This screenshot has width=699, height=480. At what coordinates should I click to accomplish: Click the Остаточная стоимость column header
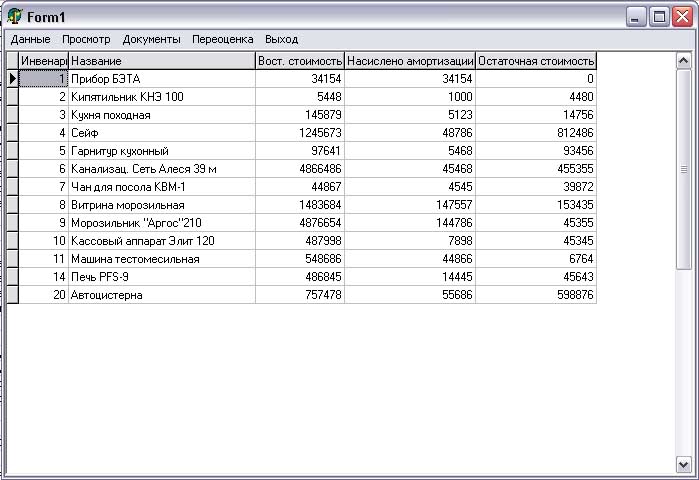(x=536, y=61)
